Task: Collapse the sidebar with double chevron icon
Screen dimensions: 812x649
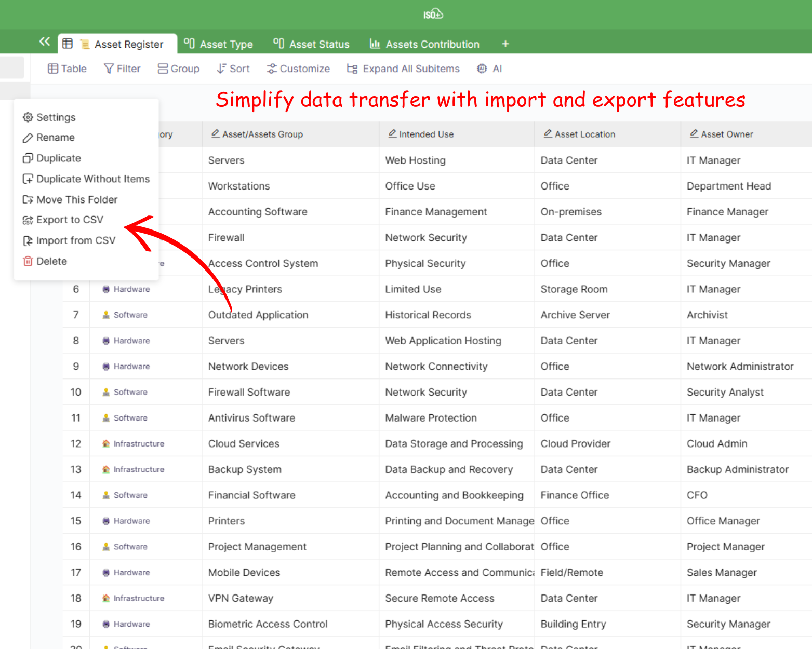Action: click(45, 42)
